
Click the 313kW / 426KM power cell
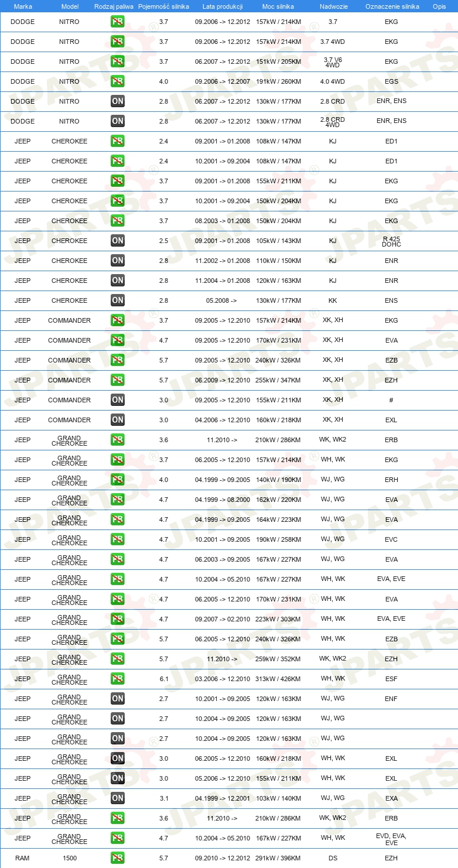tap(279, 679)
